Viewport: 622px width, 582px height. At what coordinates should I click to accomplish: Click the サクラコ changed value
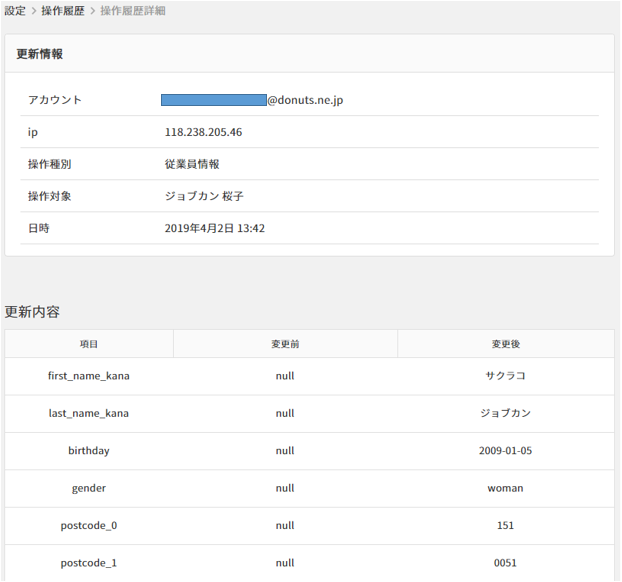pyautogui.click(x=505, y=376)
